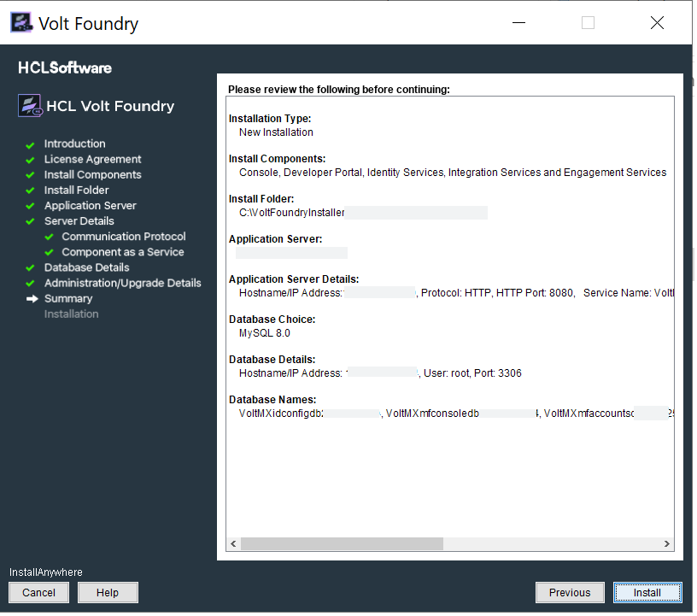The width and height of the screenshot is (697, 616).
Task: Click the checkmark beside Communication Protocol
Action: pyautogui.click(x=49, y=238)
